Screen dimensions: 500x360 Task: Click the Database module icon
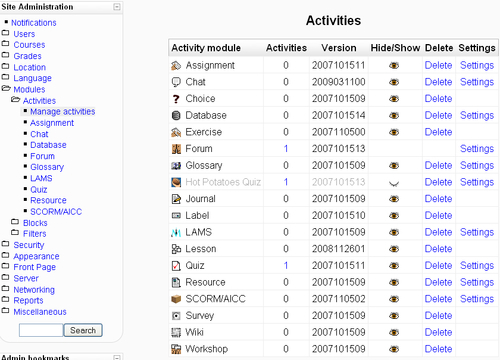[176, 116]
